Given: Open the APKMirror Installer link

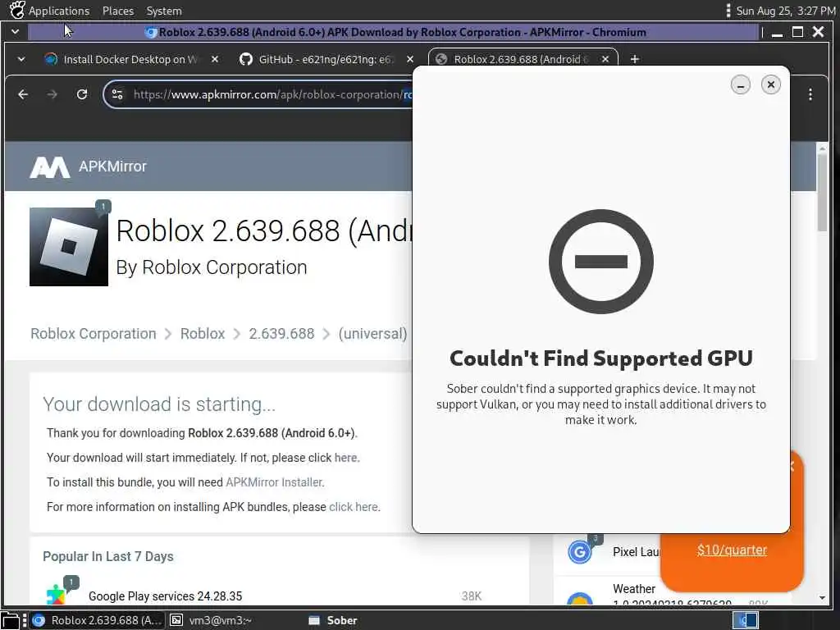Looking at the screenshot, I should (274, 482).
